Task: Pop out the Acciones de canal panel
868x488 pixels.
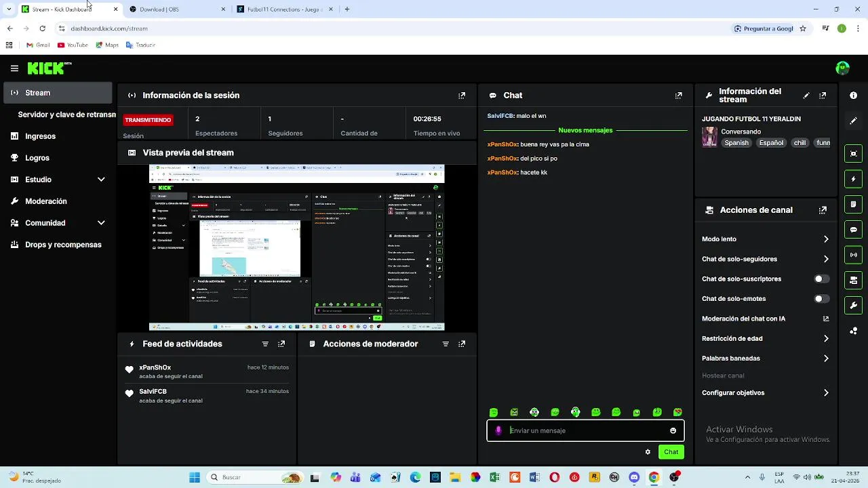Action: (823, 210)
